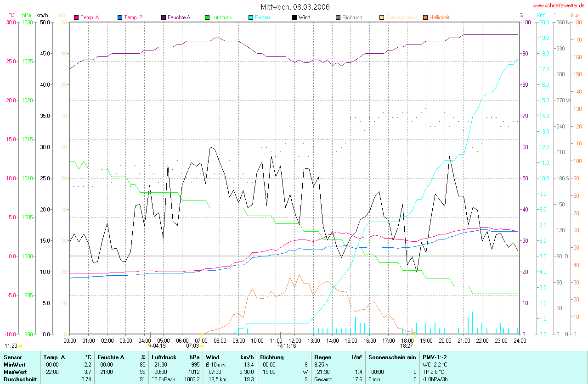Click the 12:00 label on the time axis
This screenshot has width=588, height=384.
point(294,340)
